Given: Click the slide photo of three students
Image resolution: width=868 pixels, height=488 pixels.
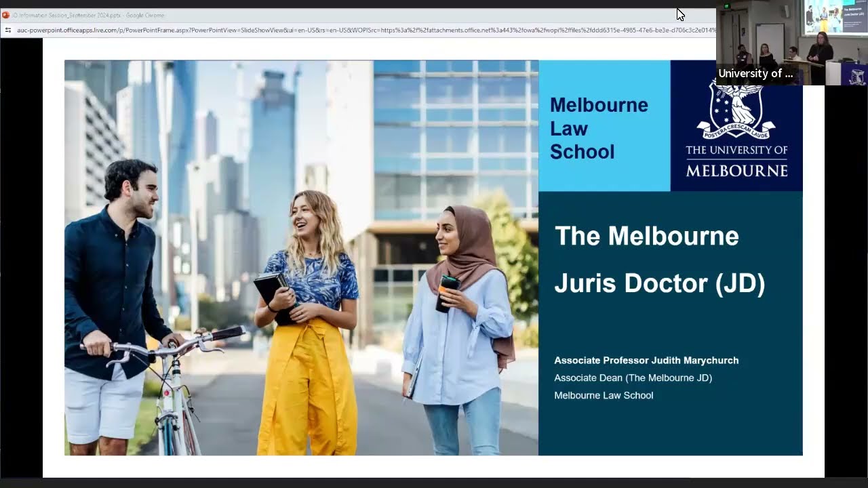Looking at the screenshot, I should coord(301,258).
